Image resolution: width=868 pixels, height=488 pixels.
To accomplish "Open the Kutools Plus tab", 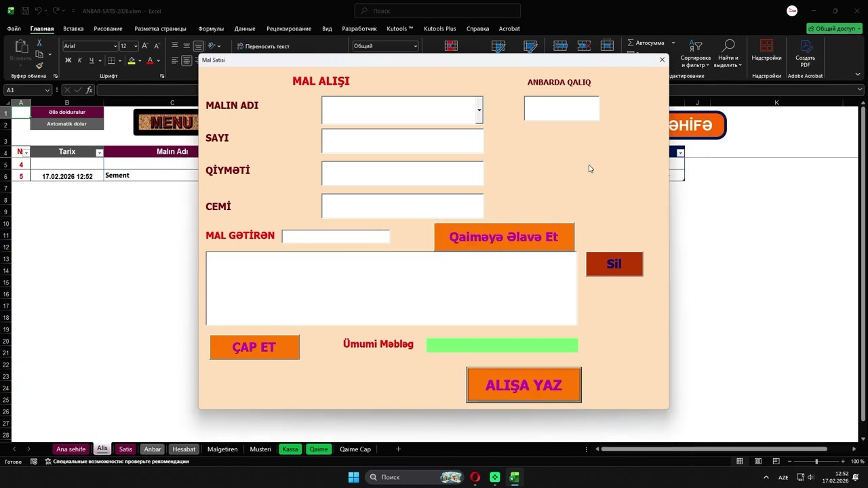I will tap(439, 28).
